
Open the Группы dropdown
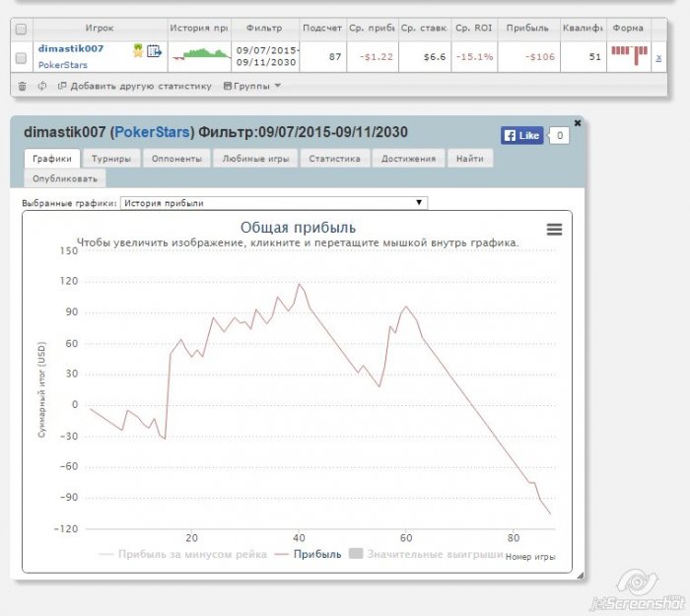[x=251, y=86]
